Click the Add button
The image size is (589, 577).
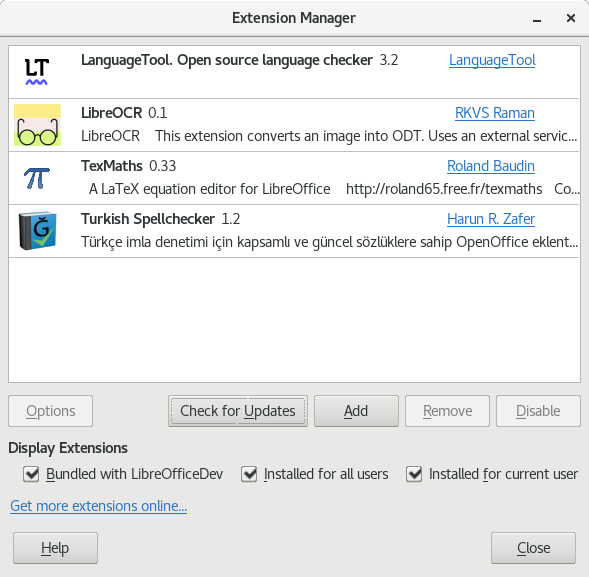click(x=356, y=411)
